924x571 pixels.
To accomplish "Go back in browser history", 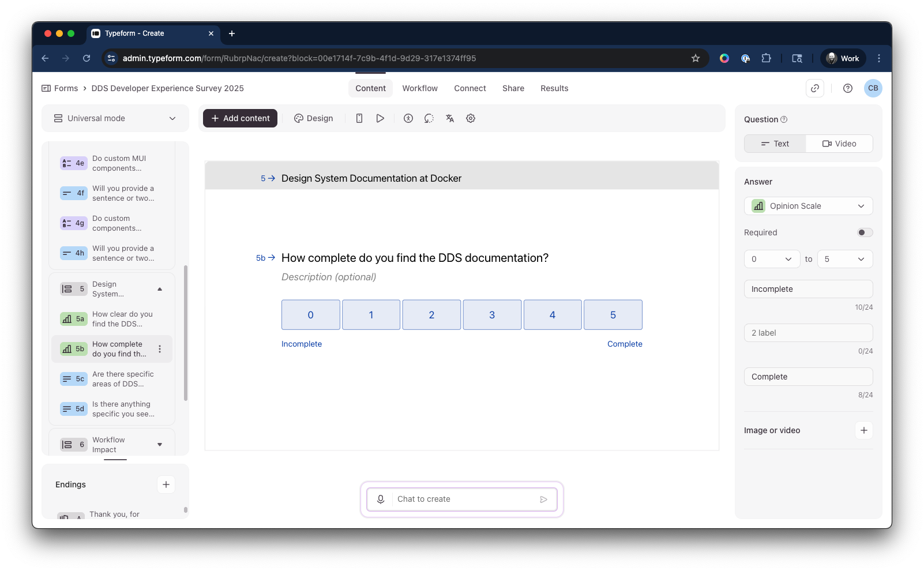I will (x=45, y=58).
